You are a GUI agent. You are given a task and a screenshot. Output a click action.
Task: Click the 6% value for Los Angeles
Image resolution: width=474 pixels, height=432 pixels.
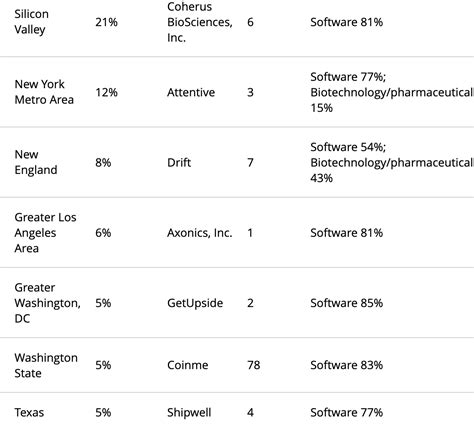[x=103, y=233]
